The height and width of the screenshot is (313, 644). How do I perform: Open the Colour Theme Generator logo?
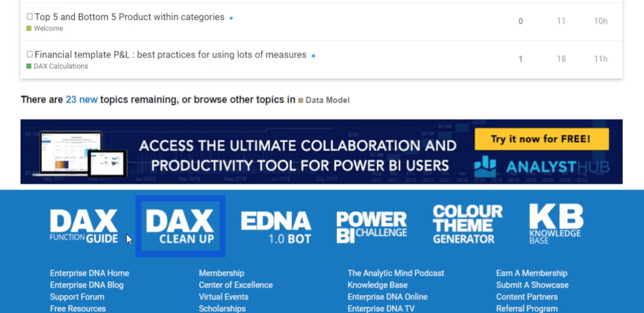(467, 224)
